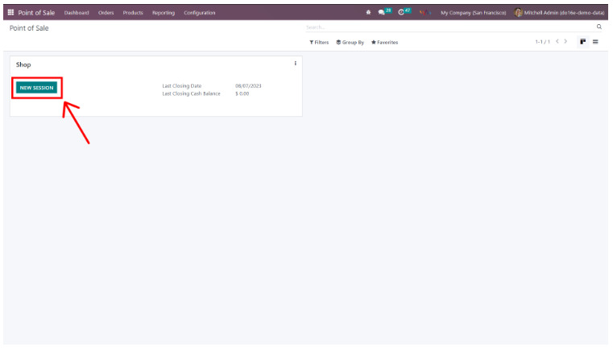The width and height of the screenshot is (613, 364).
Task: Open the clock activities icon
Action: click(x=401, y=13)
